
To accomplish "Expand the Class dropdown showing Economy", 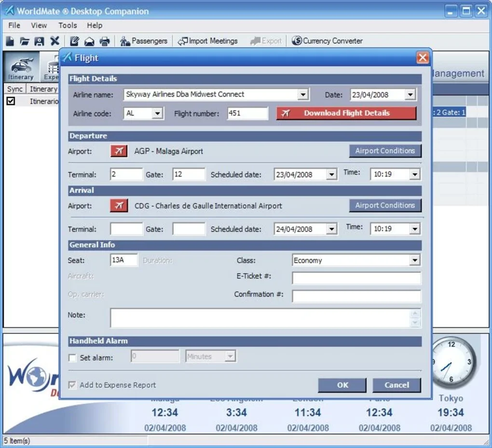I will pyautogui.click(x=414, y=260).
